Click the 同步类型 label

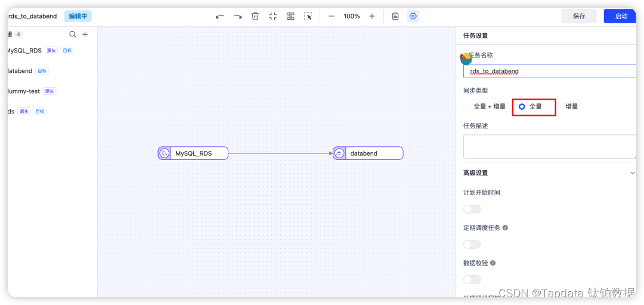pos(476,91)
